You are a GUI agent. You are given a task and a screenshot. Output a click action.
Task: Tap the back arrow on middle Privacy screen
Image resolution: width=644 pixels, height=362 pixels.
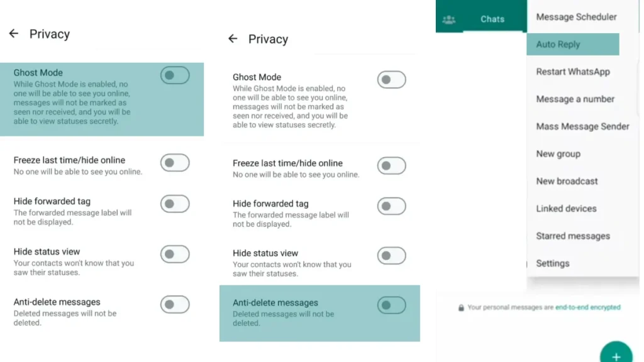pos(233,39)
